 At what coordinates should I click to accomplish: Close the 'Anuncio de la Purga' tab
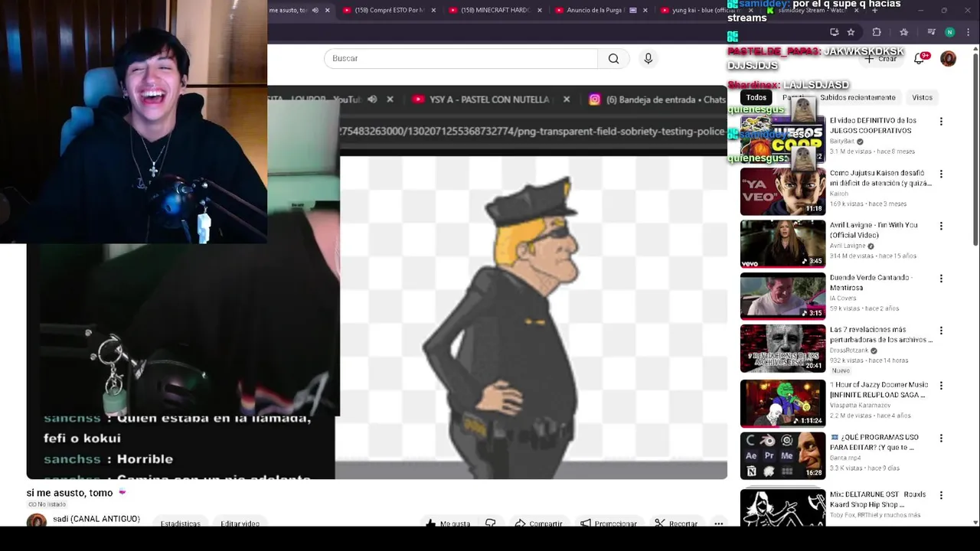(645, 10)
